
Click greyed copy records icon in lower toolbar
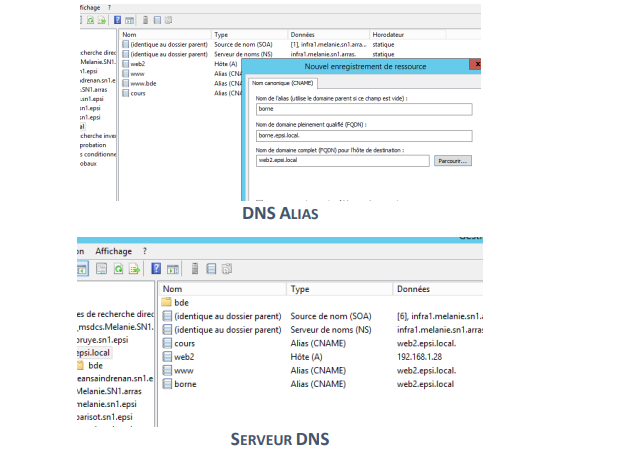coord(227,269)
